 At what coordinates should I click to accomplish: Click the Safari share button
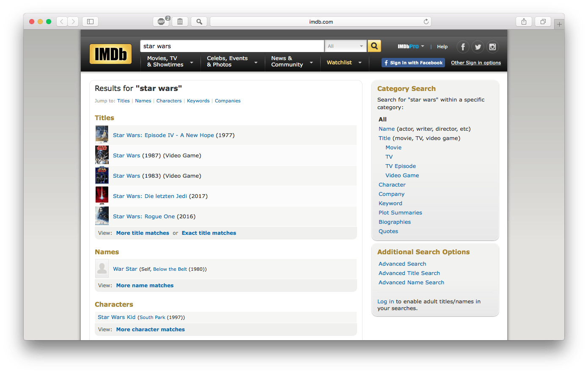pos(524,22)
